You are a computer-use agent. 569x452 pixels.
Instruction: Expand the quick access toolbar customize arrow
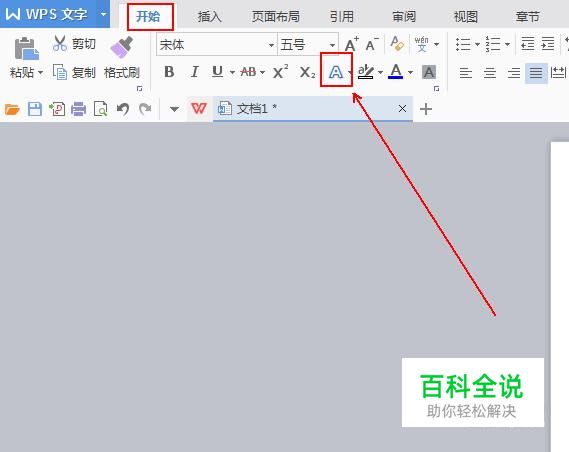point(174,109)
